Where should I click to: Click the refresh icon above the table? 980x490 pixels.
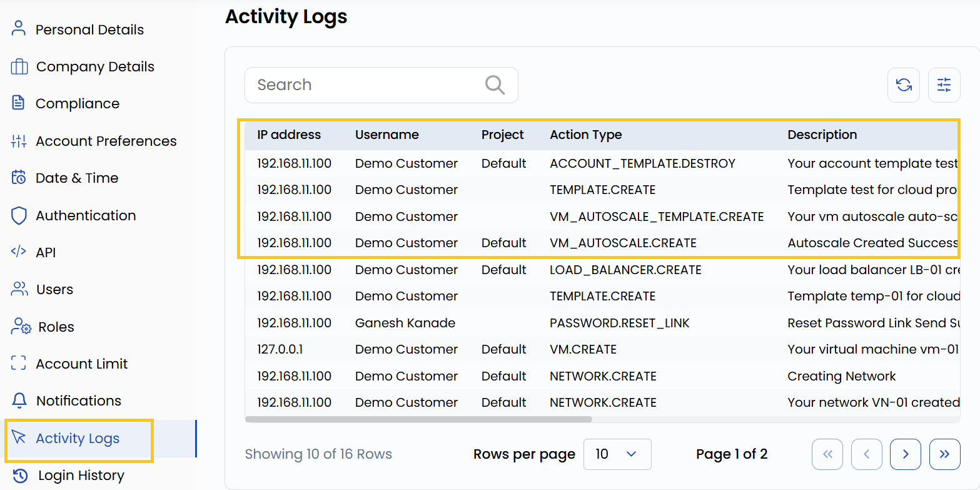point(903,84)
